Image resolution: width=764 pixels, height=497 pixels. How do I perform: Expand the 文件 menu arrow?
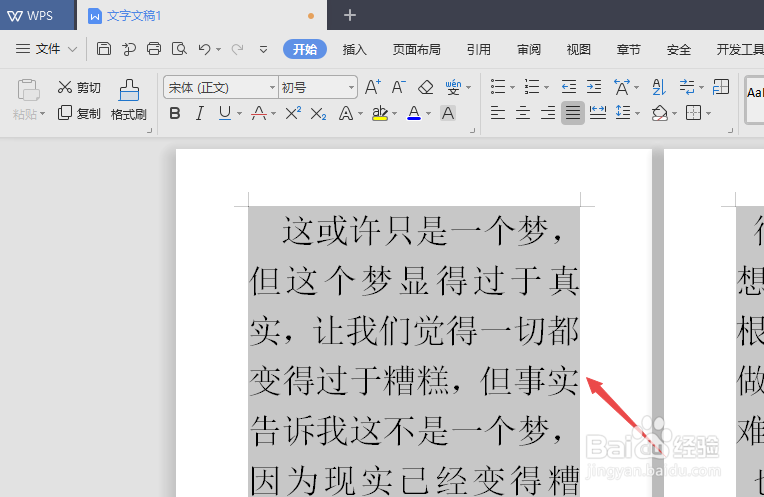(x=73, y=49)
